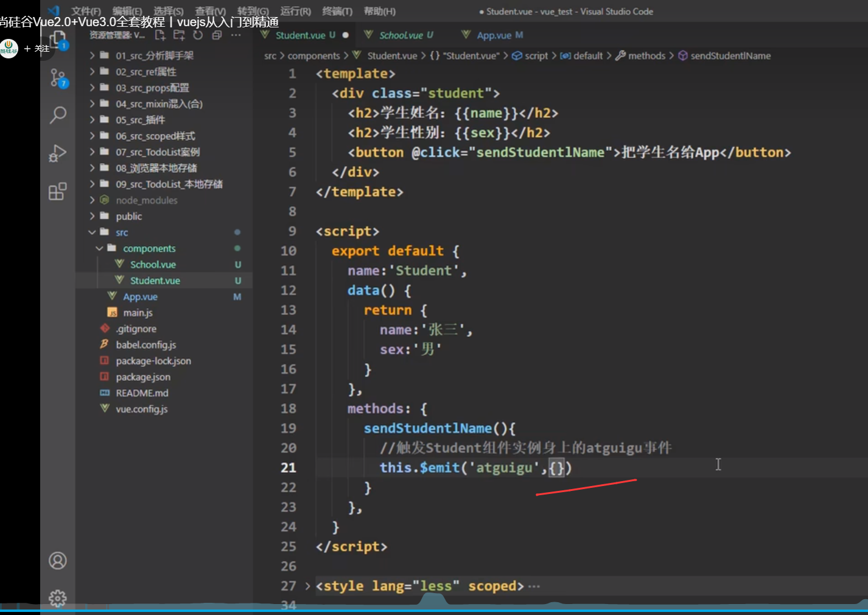
Task: Click the script breadcrumb
Action: pos(530,56)
